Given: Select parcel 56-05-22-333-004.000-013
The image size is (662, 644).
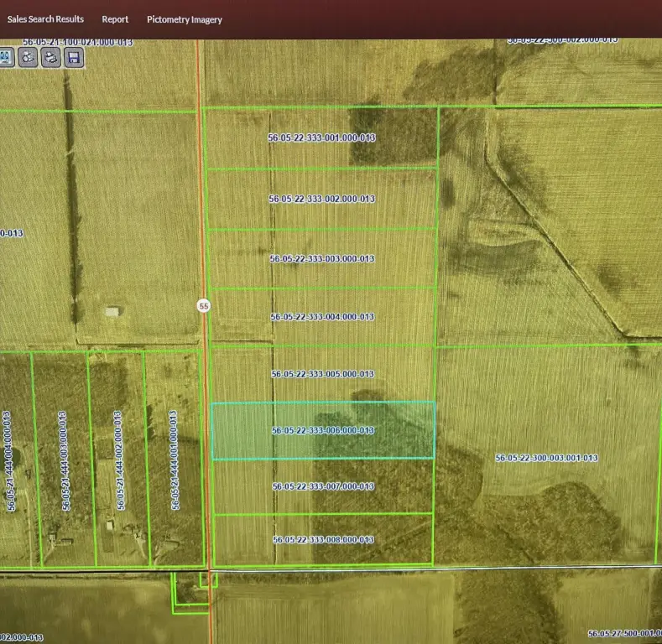Looking at the screenshot, I should tap(321, 317).
